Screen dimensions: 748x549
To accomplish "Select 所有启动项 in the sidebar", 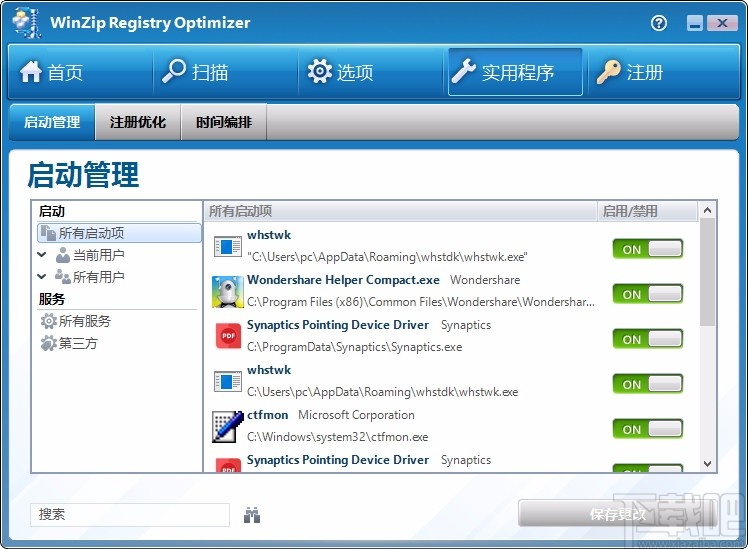I will pos(119,233).
